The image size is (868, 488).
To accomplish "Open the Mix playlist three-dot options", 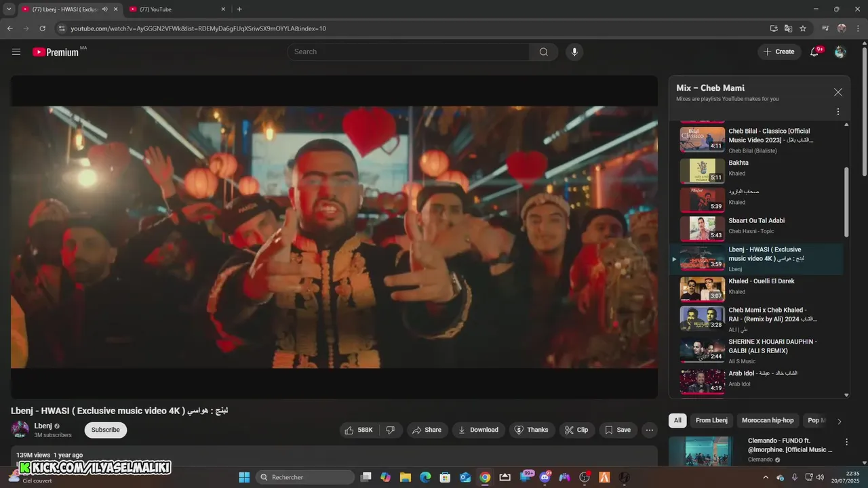I will pos(838,112).
